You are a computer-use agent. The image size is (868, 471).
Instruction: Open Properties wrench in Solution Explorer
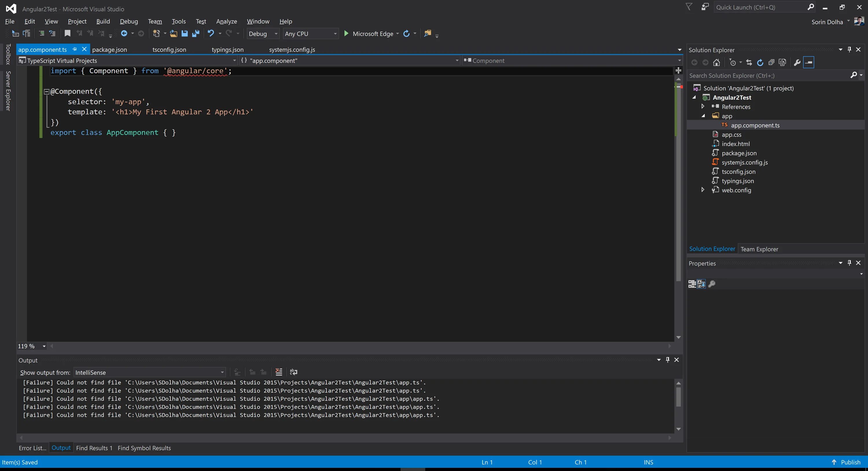coord(797,63)
